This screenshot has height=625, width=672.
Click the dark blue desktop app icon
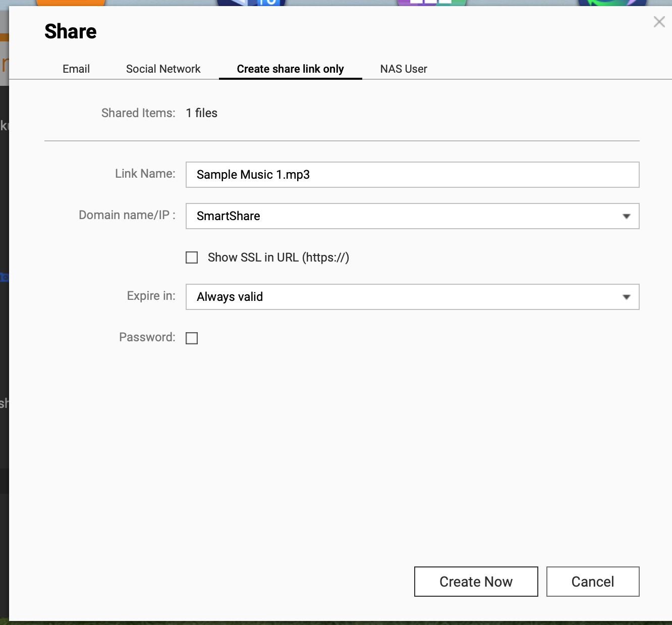251,3
